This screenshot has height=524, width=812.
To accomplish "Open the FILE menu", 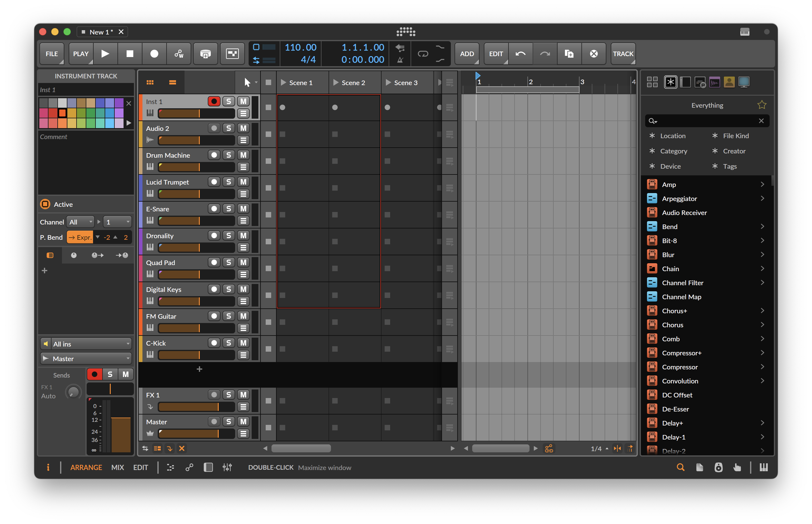I will [x=52, y=54].
